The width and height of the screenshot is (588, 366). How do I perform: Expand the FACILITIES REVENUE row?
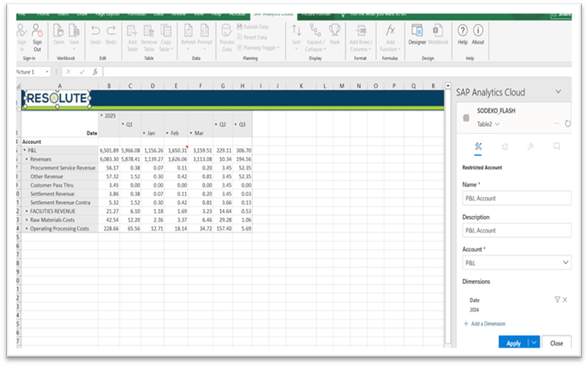point(27,210)
